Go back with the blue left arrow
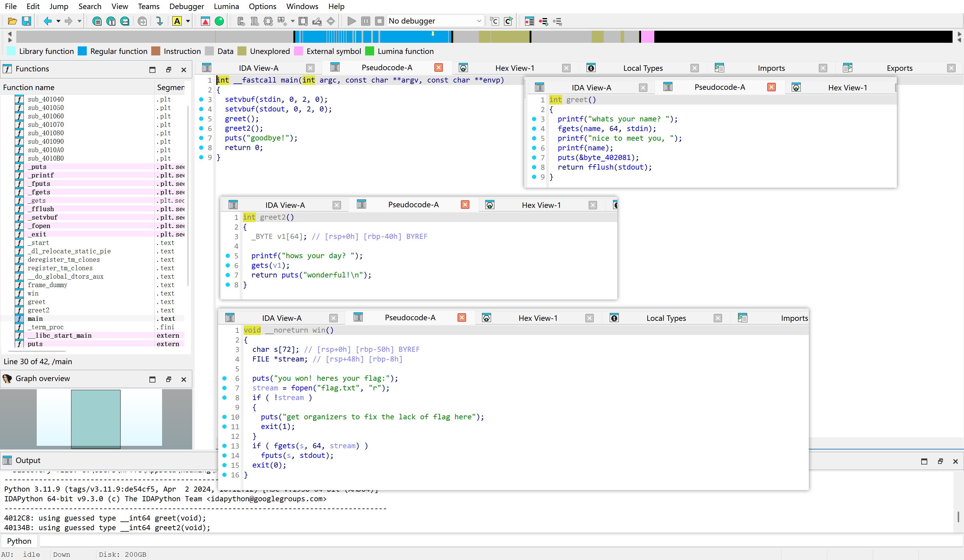This screenshot has width=964, height=560. pyautogui.click(x=48, y=21)
